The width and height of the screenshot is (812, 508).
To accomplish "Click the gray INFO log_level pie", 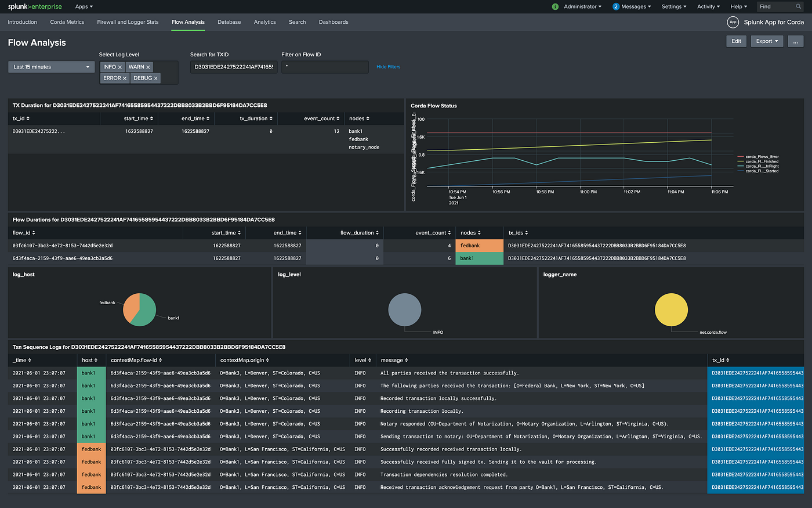I will point(405,309).
